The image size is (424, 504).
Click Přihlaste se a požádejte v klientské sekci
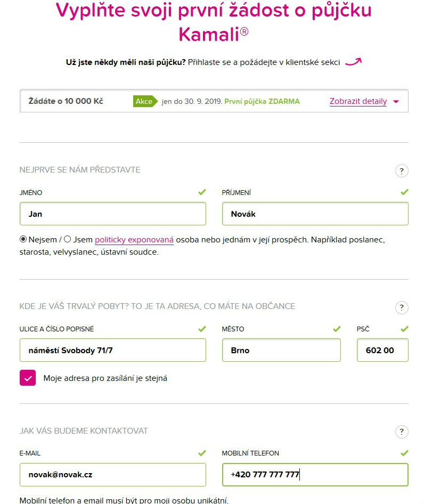264,62
